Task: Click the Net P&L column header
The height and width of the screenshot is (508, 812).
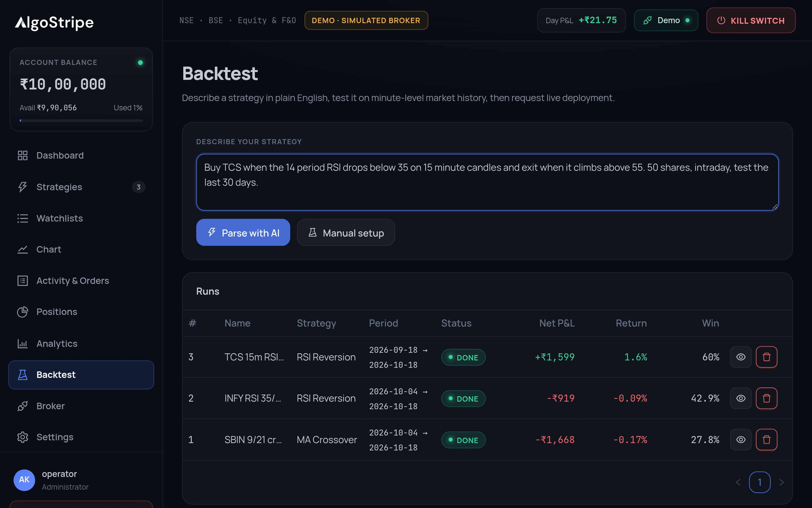Action: click(557, 323)
